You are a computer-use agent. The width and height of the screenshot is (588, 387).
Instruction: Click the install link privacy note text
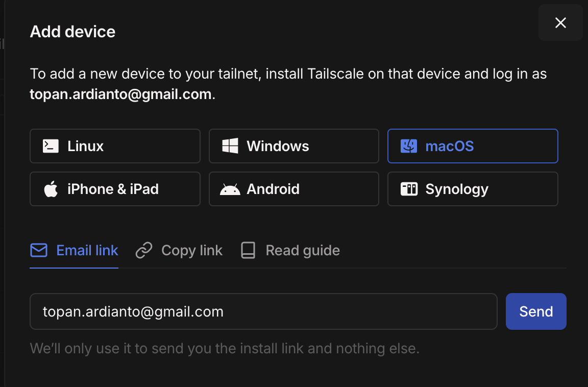click(x=225, y=348)
